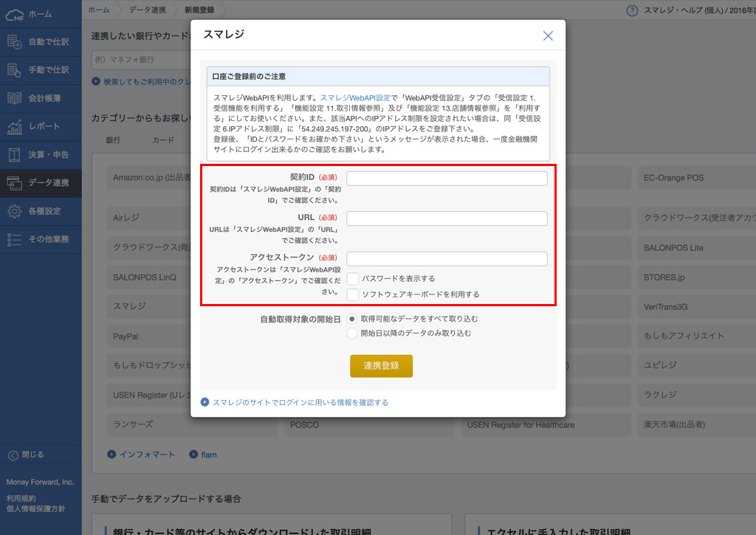Check ソフトウェアキーボードを利用する checkbox

pos(352,294)
